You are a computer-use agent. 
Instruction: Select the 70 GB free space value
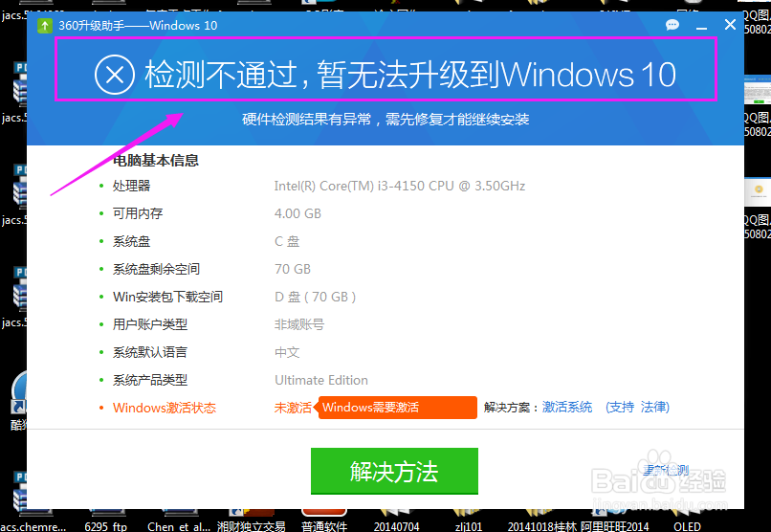[293, 269]
